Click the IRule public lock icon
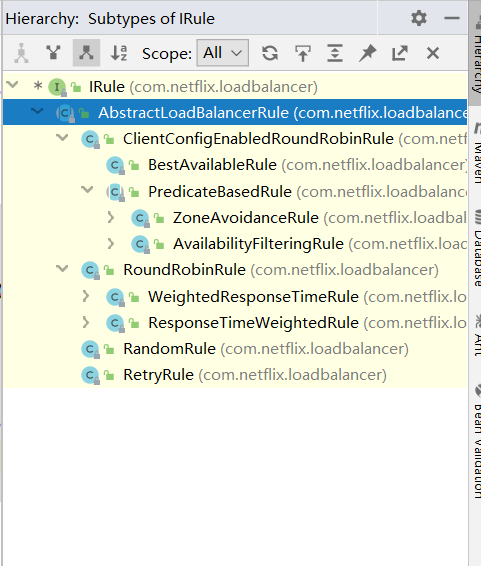Image resolution: width=481 pixels, height=566 pixels. pos(76,87)
